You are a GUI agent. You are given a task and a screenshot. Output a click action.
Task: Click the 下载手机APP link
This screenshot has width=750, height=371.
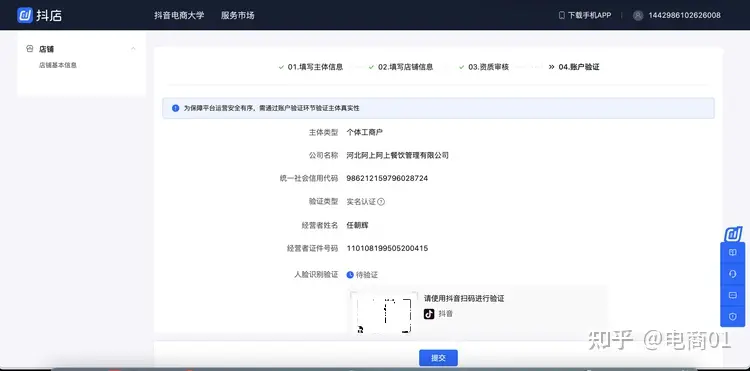click(589, 15)
